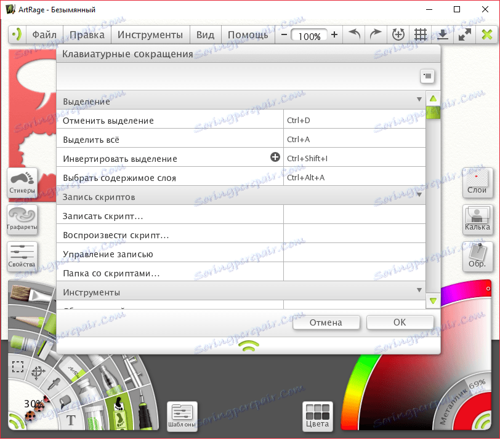Image resolution: width=500 pixels, height=448 pixels.
Task: Open the shortcuts dialog options menu icon
Action: (x=427, y=76)
